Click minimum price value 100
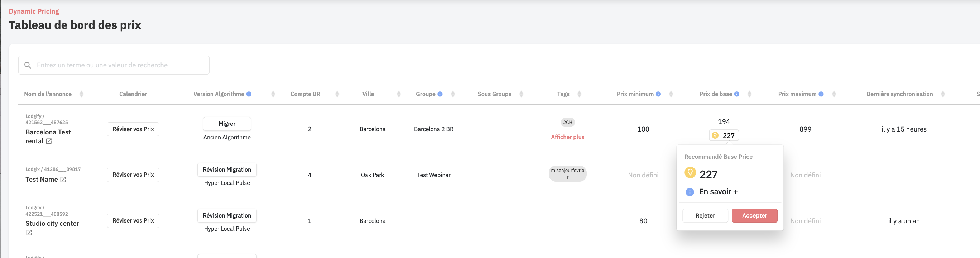 pos(643,129)
